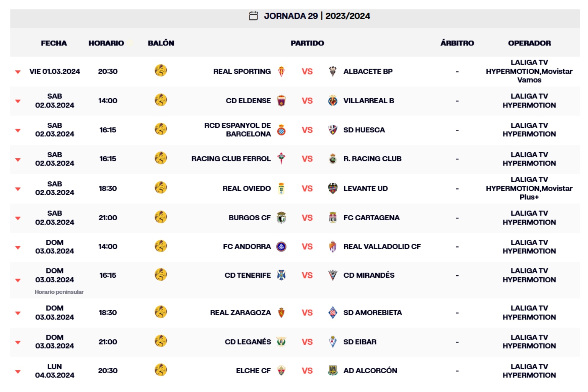The image size is (588, 392).
Task: Open the Real Zaragoza team link
Action: 240,313
